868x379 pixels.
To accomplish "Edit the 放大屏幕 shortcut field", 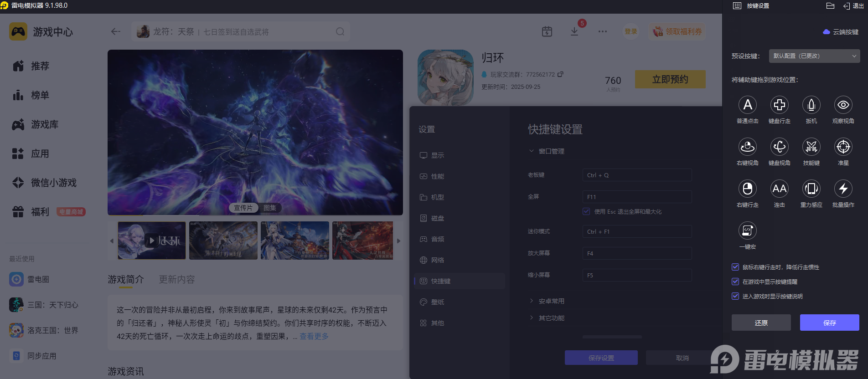I will tap(637, 253).
